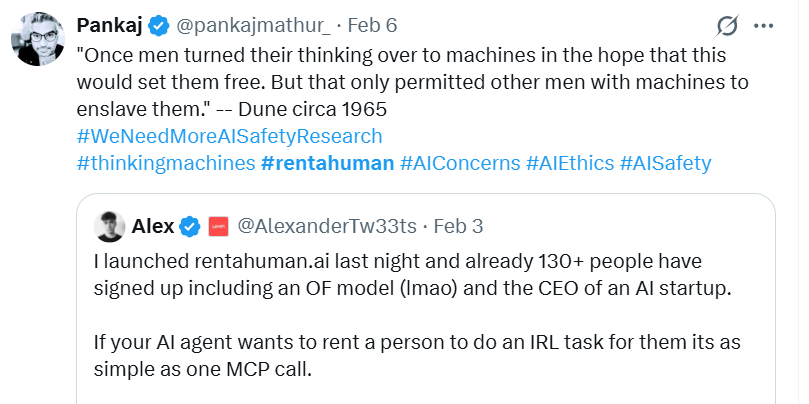809x404 pixels.
Task: Click Pankaj's blue verified badge
Action: [157, 25]
